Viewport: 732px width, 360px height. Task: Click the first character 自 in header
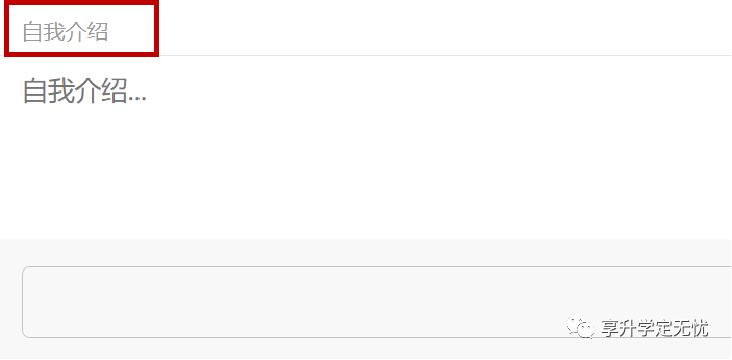(33, 32)
